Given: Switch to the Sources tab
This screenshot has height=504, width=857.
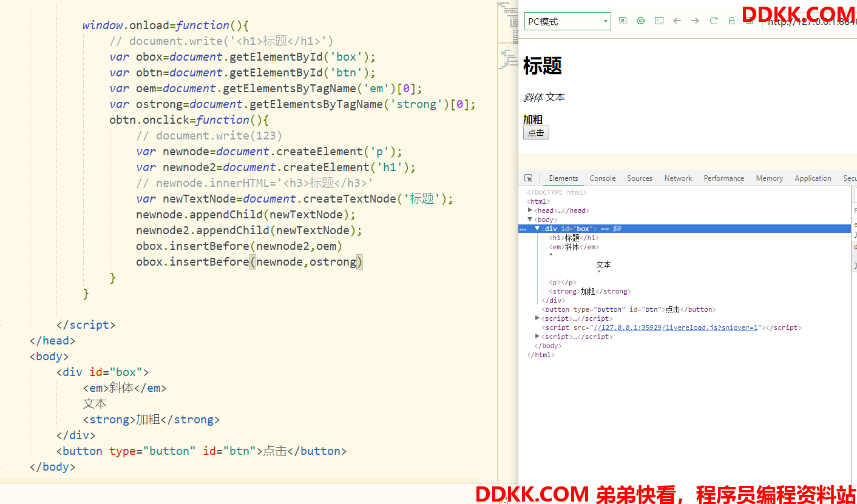Looking at the screenshot, I should coord(640,178).
